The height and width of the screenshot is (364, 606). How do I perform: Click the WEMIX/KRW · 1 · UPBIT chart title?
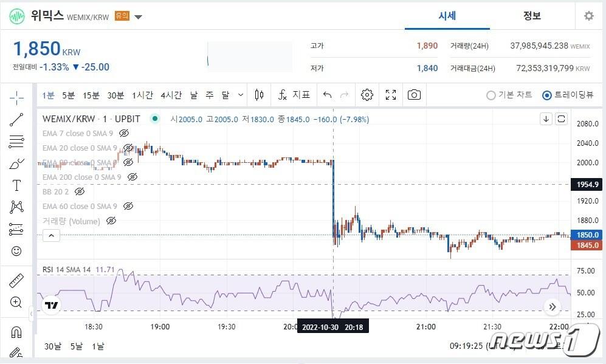point(91,119)
